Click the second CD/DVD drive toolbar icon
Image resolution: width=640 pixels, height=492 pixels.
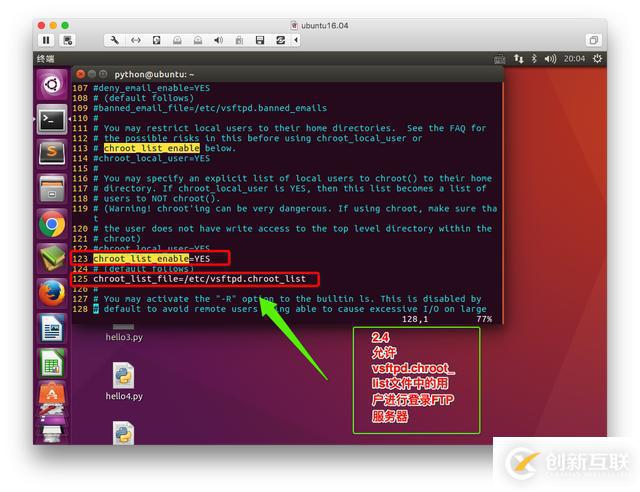click(198, 40)
